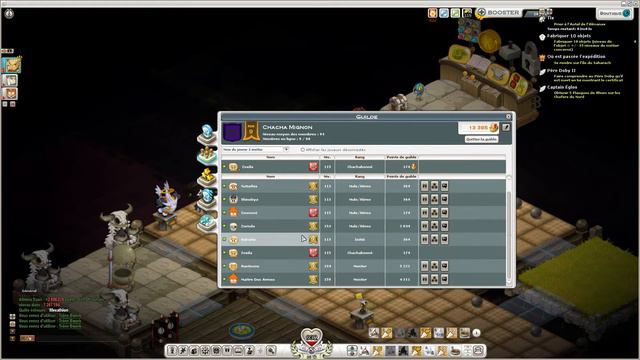Viewport: 640px width, 360px height.
Task: Click the purple guild emblem banner
Action: point(232,132)
